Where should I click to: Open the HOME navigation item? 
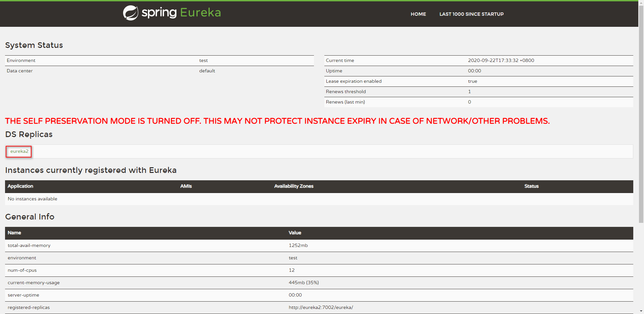418,14
